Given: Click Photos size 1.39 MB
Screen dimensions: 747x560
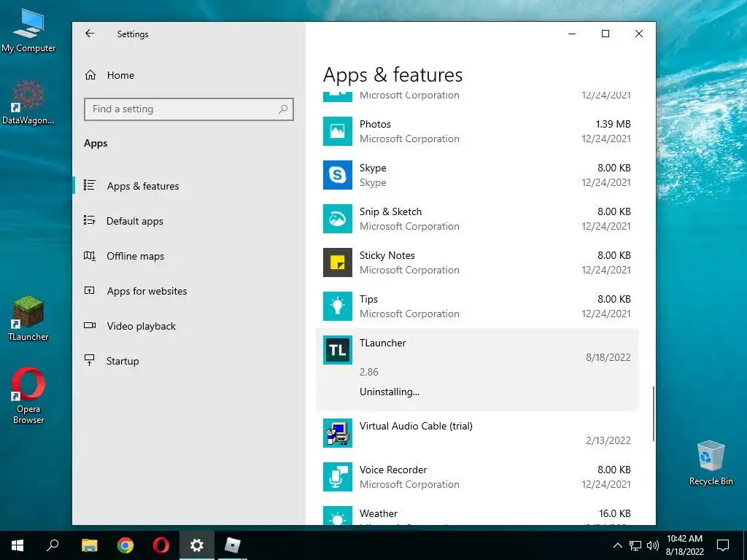Looking at the screenshot, I should pyautogui.click(x=613, y=124).
